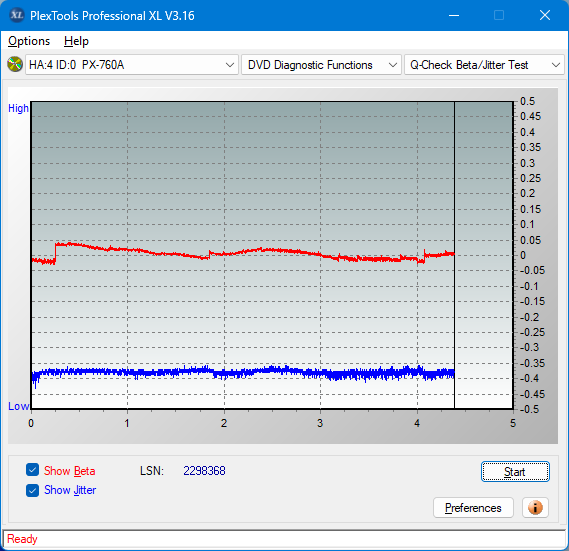Close the PlexTools Professional window
This screenshot has width=569, height=551.
click(545, 15)
